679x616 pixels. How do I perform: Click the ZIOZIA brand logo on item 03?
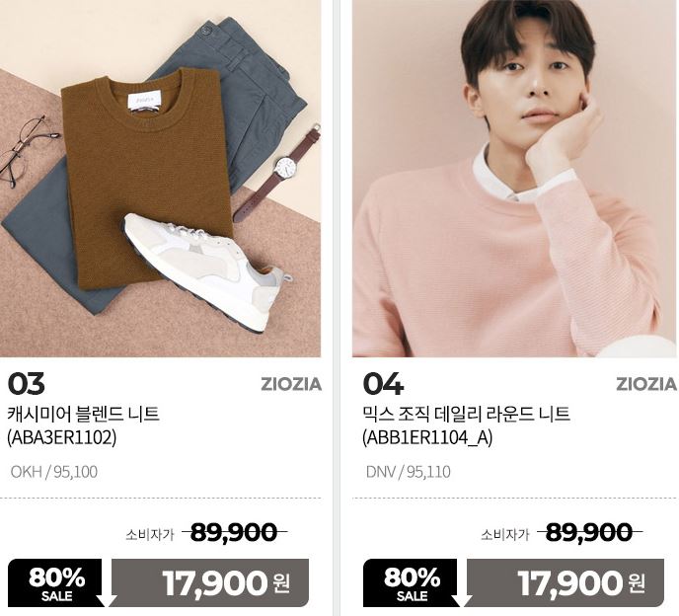[x=291, y=384]
